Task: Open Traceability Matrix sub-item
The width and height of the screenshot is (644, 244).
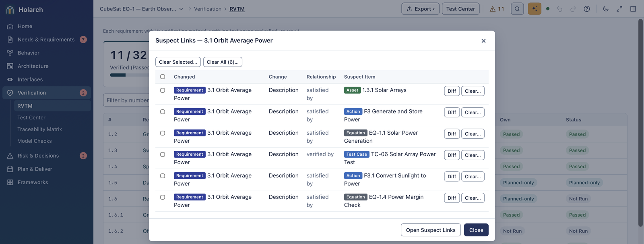Action: coord(39,129)
